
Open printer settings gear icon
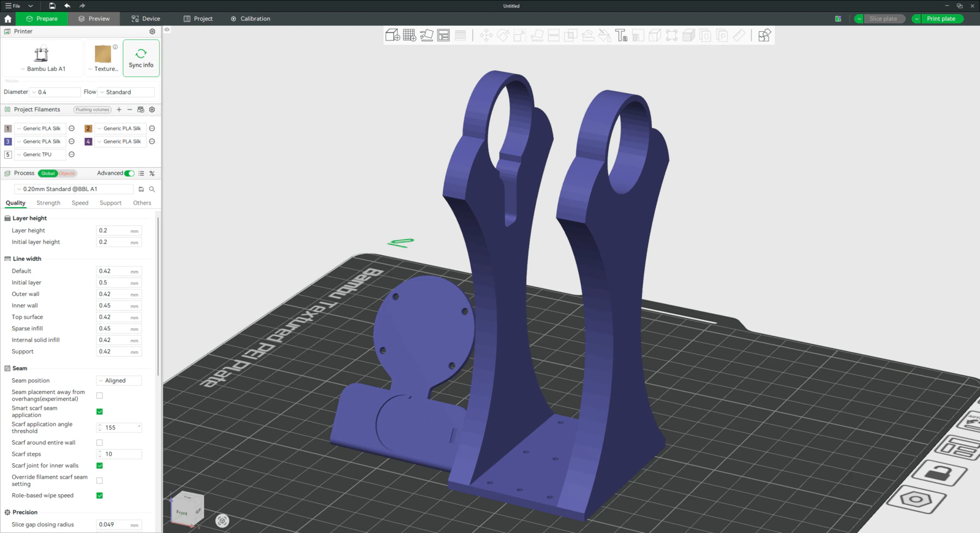coord(153,31)
